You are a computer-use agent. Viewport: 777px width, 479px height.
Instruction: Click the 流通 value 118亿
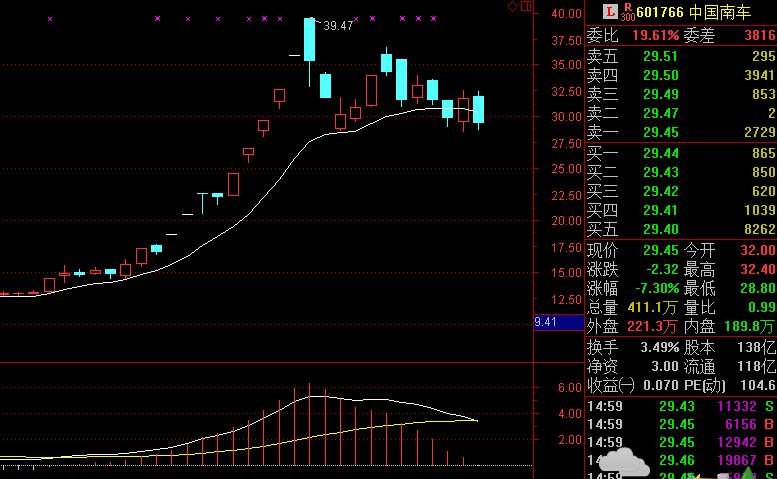coord(756,367)
